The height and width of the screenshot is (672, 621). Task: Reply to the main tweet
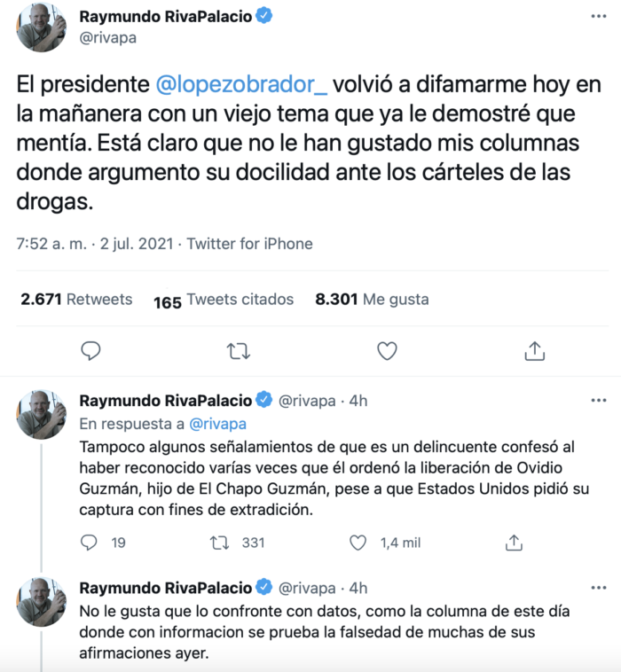pos(91,351)
